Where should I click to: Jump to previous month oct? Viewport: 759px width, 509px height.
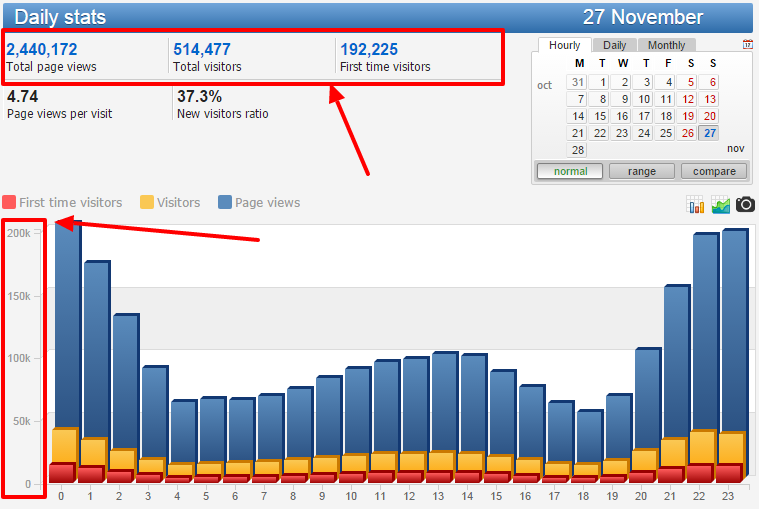coord(544,86)
